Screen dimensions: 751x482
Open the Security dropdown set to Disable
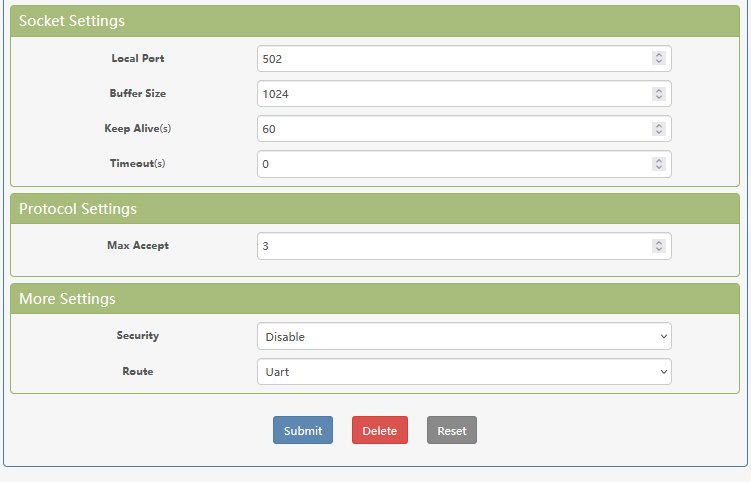tap(463, 337)
